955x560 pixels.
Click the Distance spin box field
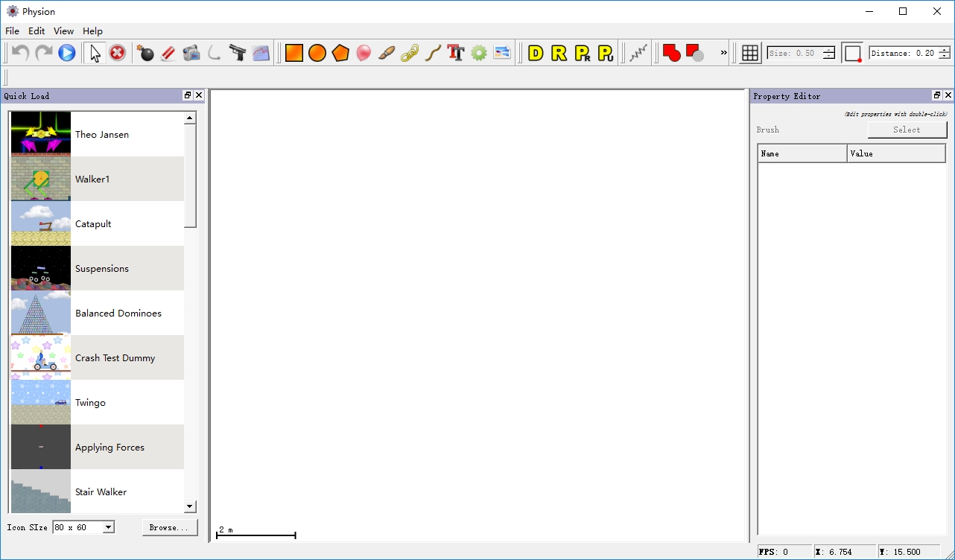click(x=904, y=53)
